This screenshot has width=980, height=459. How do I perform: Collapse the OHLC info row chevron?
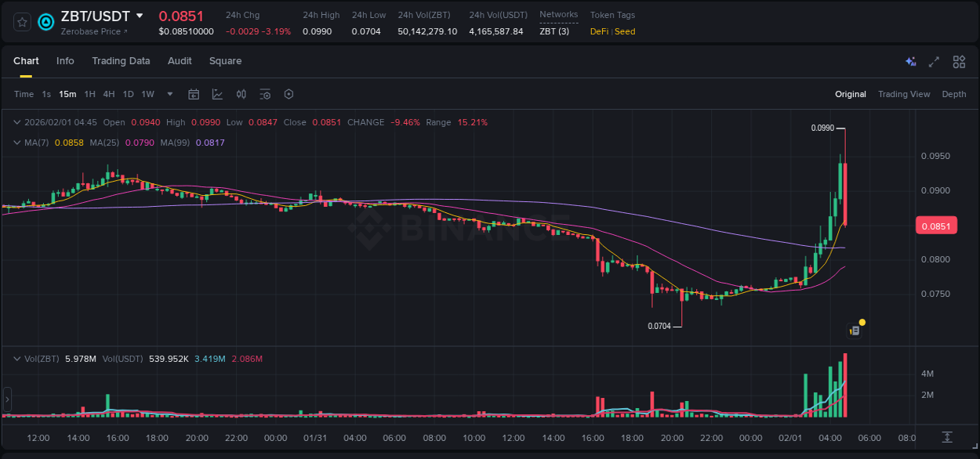[17, 122]
